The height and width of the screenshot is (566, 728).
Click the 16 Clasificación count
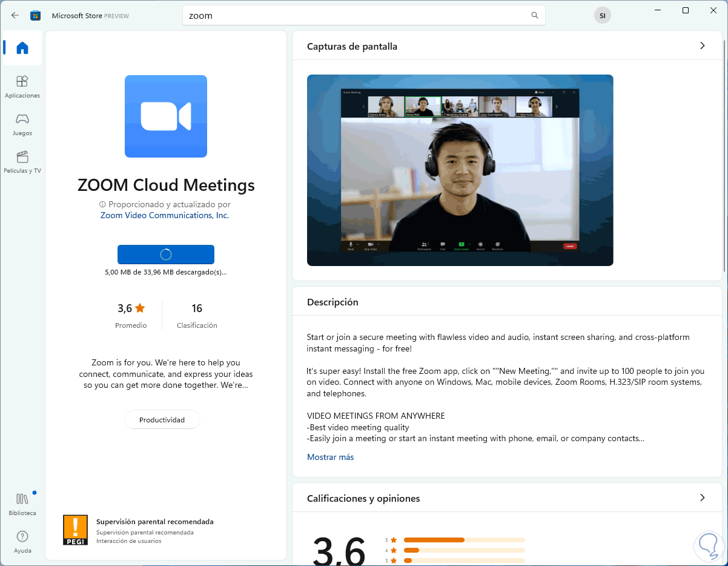(197, 315)
